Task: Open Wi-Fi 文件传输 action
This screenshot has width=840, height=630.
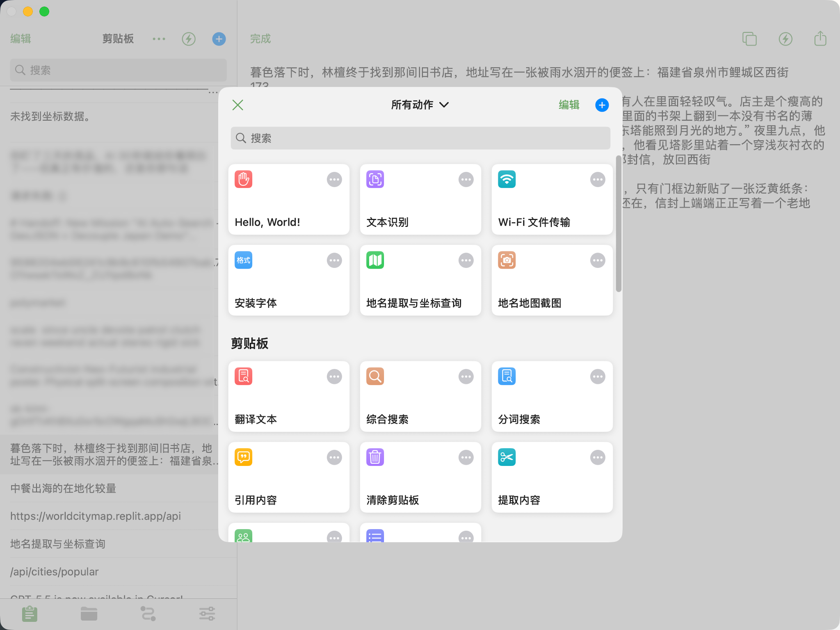Action: [x=552, y=200]
